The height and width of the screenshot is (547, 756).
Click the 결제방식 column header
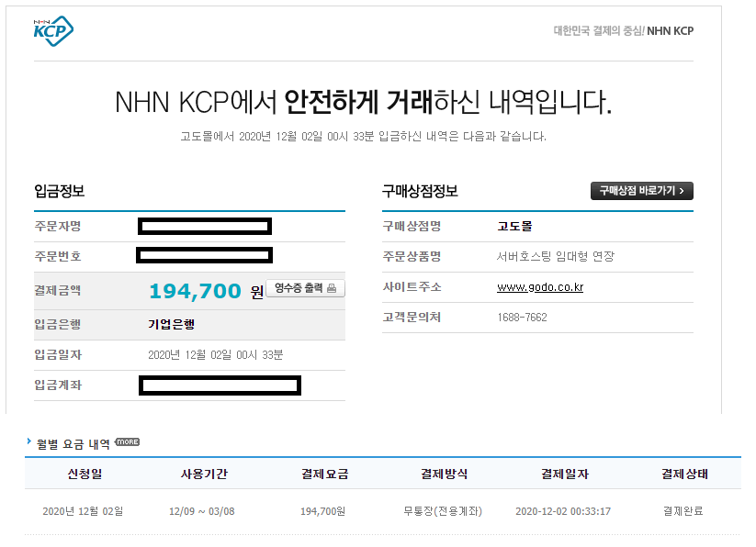tap(444, 474)
